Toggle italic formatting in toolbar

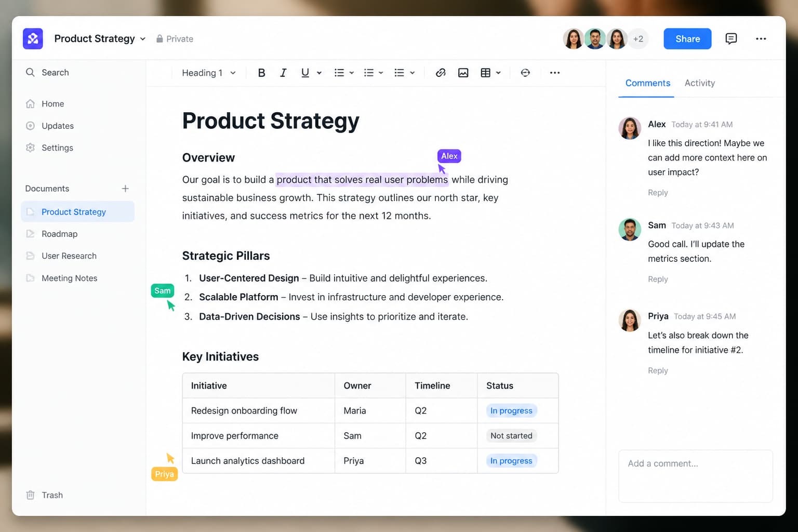(283, 73)
